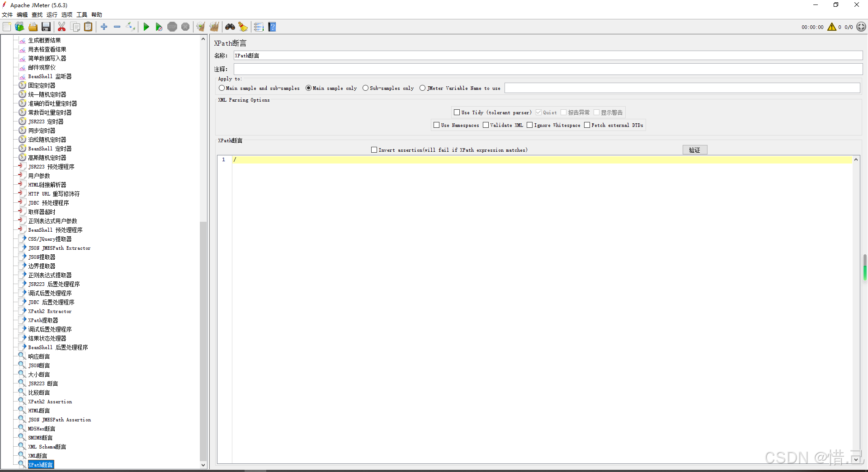868x472 pixels.
Task: Open Help with question mark icon
Action: 272,27
